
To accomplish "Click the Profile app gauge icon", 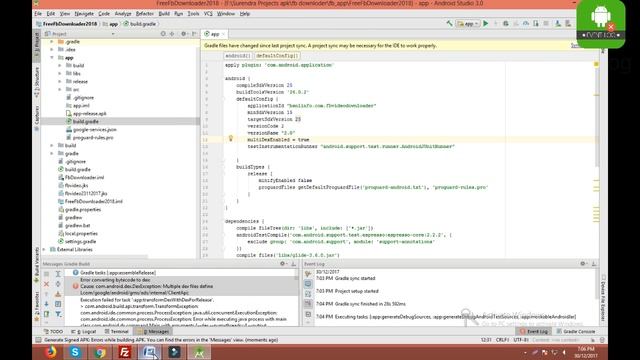I will (x=526, y=24).
